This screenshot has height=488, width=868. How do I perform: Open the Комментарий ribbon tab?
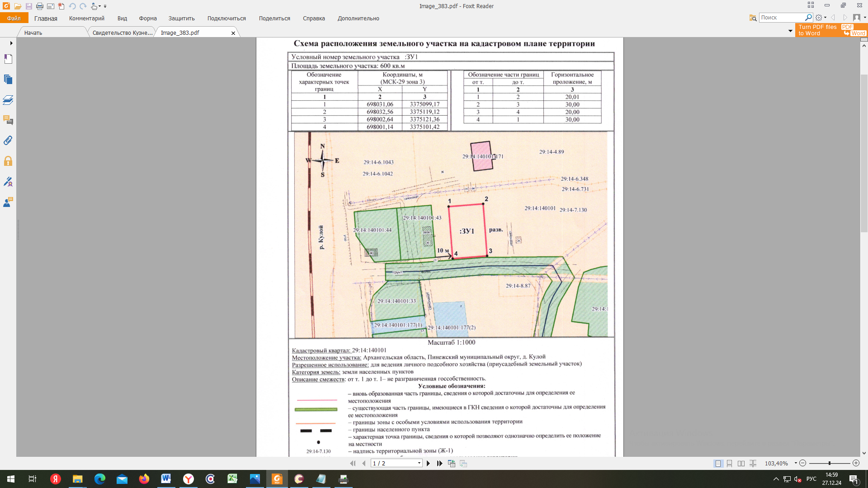click(87, 19)
